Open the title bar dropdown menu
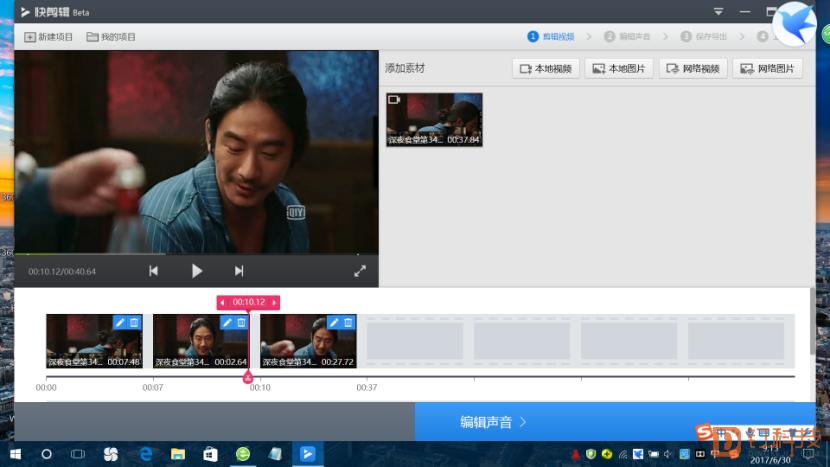Image resolution: width=830 pixels, height=467 pixels. (x=718, y=12)
